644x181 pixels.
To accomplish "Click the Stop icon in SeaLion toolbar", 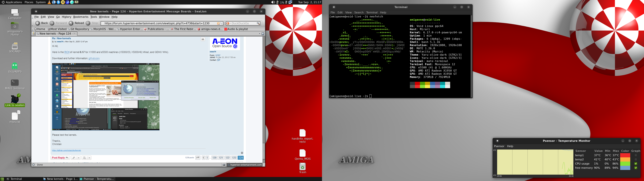I will point(88,23).
